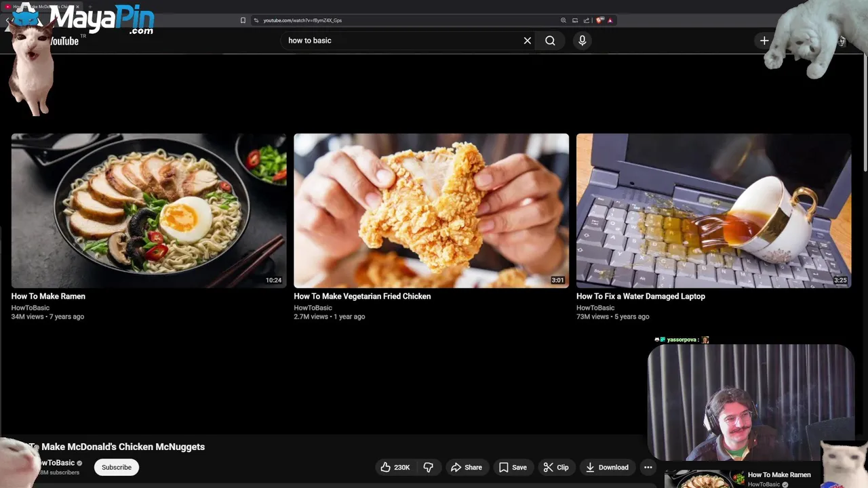Click 'How To Make Vegetarian Fried Chicken' title
This screenshot has width=868, height=488.
click(362, 296)
